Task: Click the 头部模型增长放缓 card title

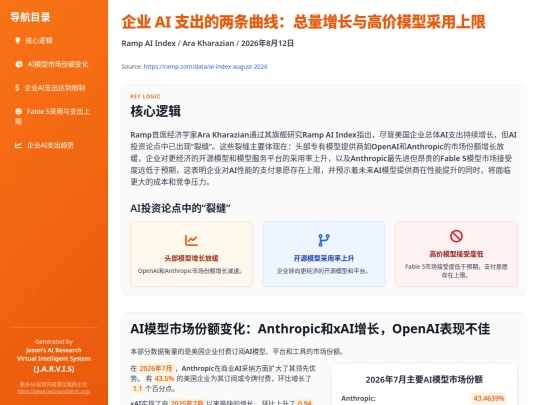Action: click(191, 258)
